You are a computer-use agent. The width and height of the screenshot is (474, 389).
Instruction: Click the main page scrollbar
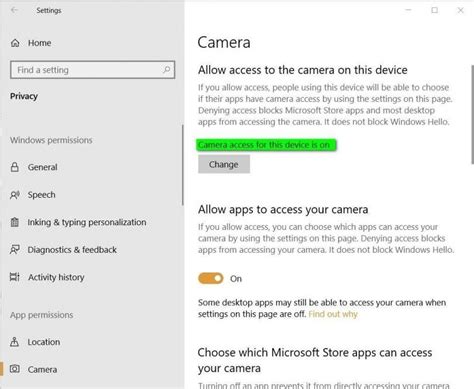pos(472,114)
